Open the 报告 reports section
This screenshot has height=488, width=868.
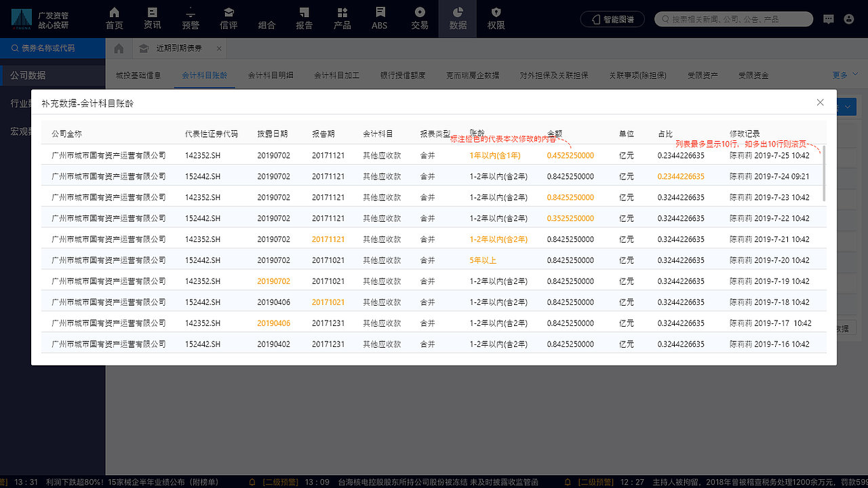[304, 18]
